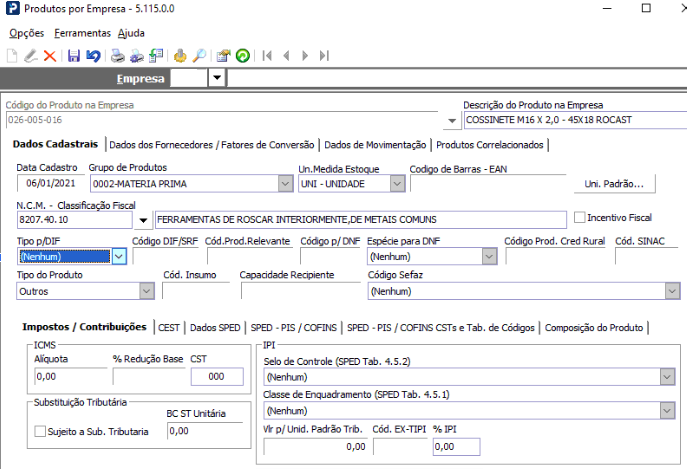Open the Selo de Controle dropdown
Viewport: 687px width, 469px height.
(x=667, y=377)
